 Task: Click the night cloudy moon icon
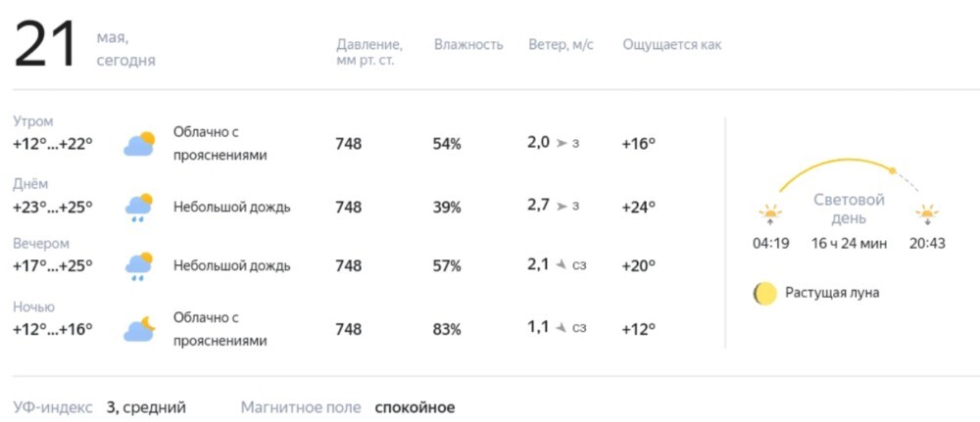pos(139,329)
